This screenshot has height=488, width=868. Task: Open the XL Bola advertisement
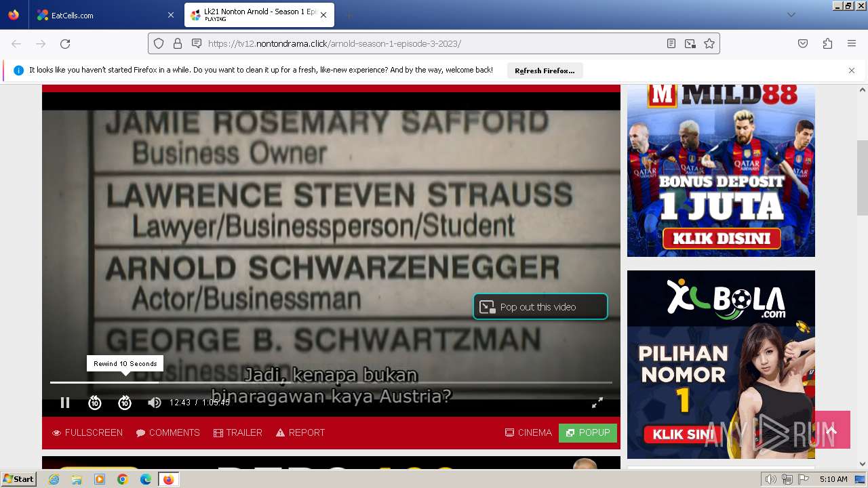(721, 365)
